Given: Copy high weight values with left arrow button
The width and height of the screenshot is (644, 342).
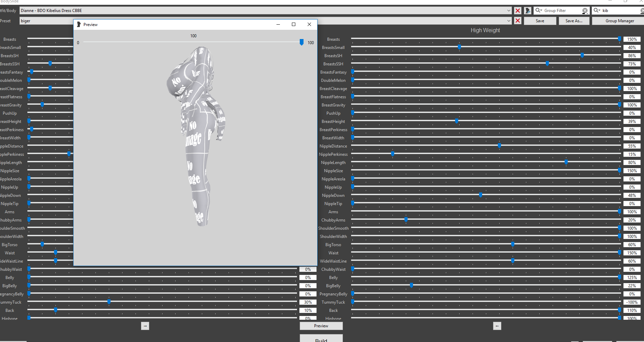Looking at the screenshot, I should (x=497, y=326).
